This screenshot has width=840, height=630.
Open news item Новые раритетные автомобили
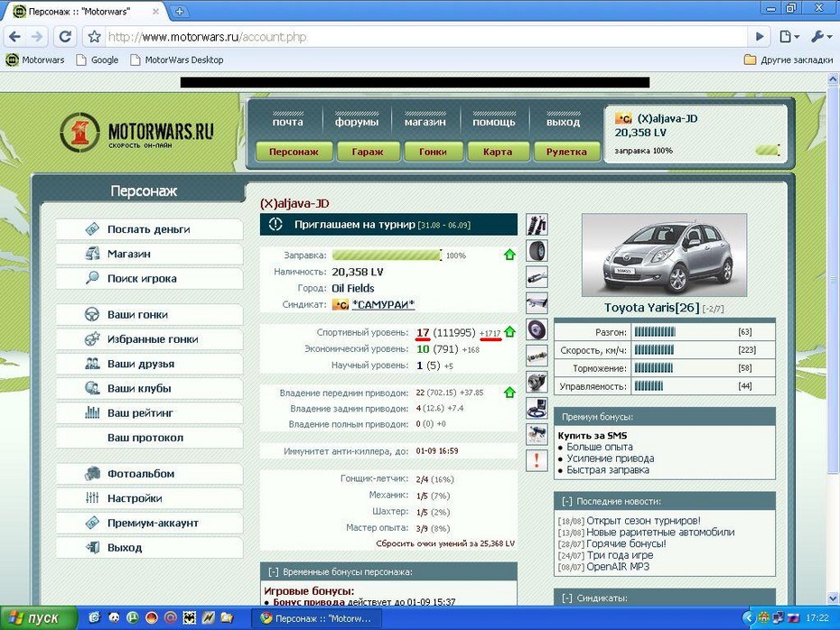tap(660, 532)
